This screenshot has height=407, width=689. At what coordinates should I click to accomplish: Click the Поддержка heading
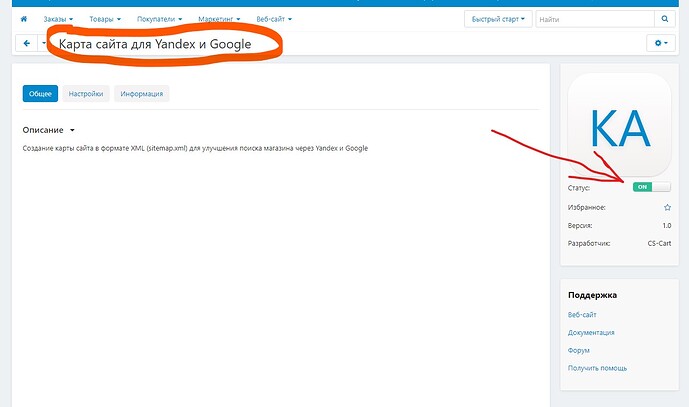click(592, 295)
